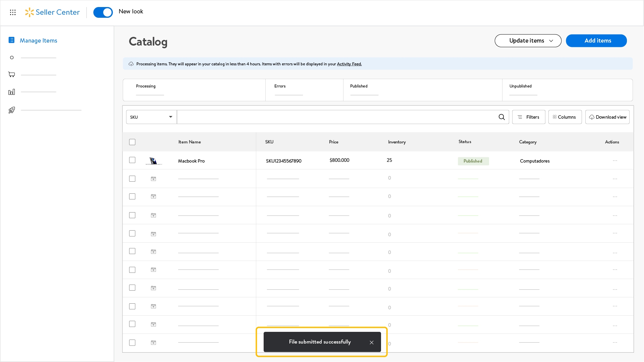
Task: Open the Filters panel
Action: click(x=529, y=117)
